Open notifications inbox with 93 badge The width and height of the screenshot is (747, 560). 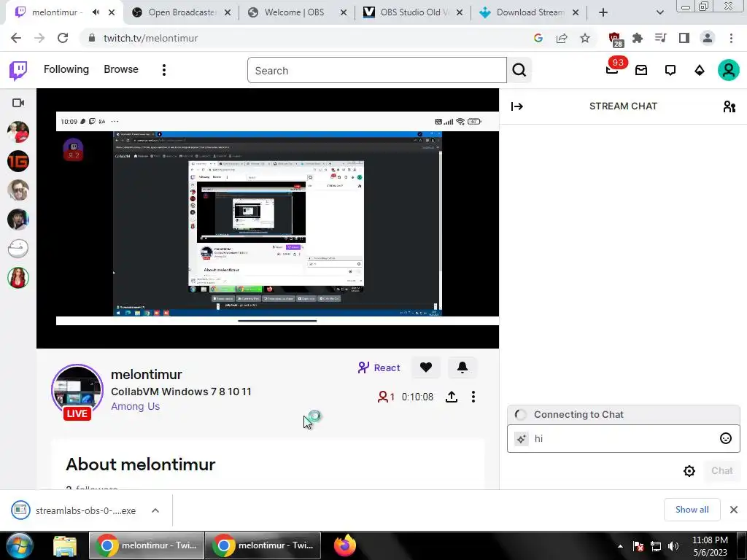[612, 69]
